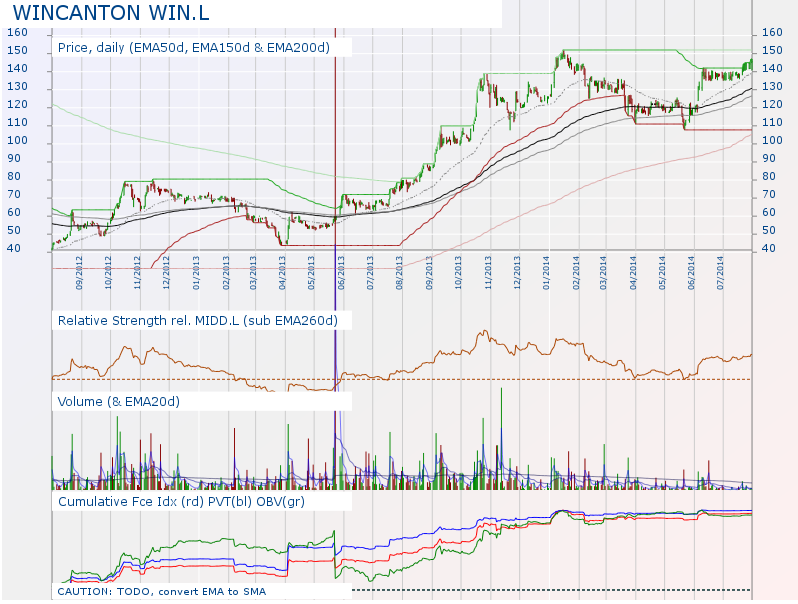The height and width of the screenshot is (604, 798).
Task: Click the 12/2013 date axis label
Action: coord(517,273)
